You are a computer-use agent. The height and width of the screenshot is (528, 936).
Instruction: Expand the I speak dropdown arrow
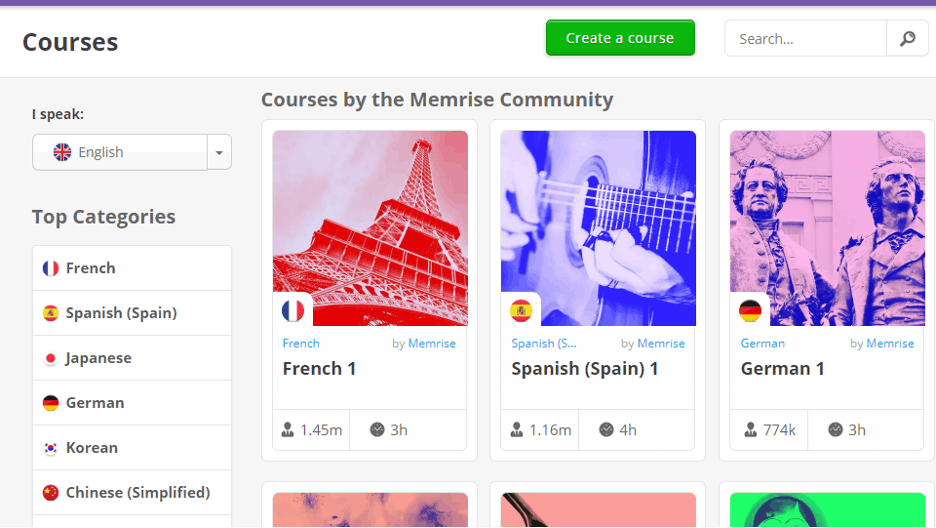pyautogui.click(x=219, y=152)
